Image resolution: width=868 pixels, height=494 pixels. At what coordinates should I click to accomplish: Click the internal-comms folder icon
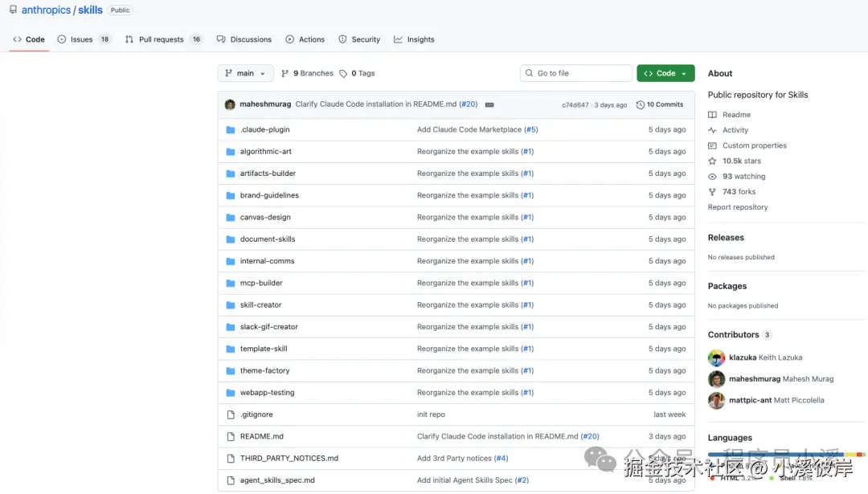(x=231, y=261)
